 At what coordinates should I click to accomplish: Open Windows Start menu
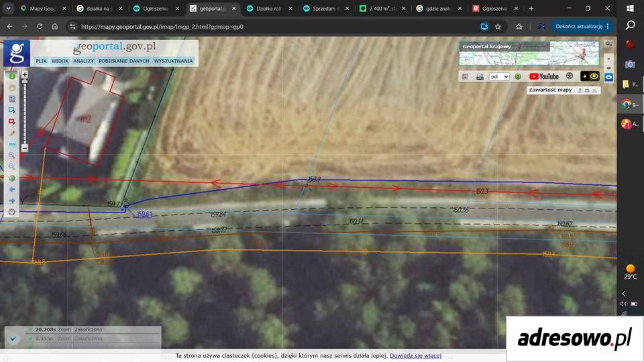pyautogui.click(x=630, y=8)
